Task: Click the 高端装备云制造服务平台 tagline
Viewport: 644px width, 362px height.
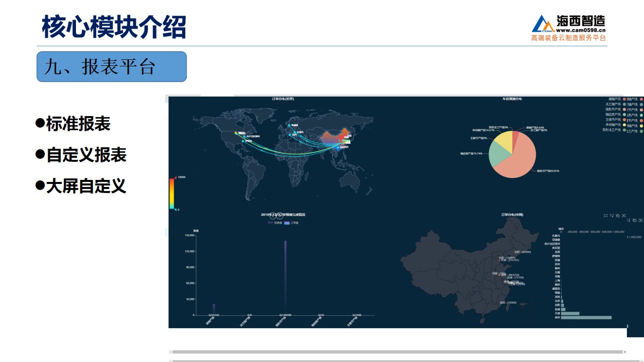Action: click(x=569, y=38)
